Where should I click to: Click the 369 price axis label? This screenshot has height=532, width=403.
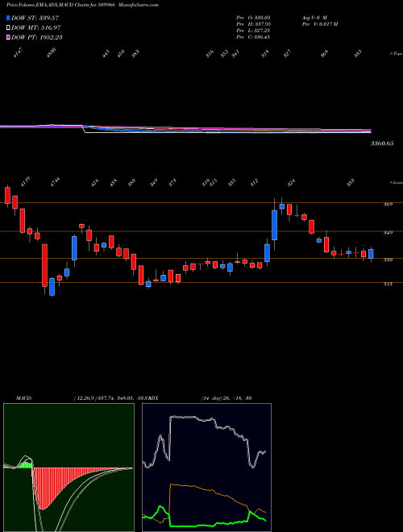(x=388, y=205)
